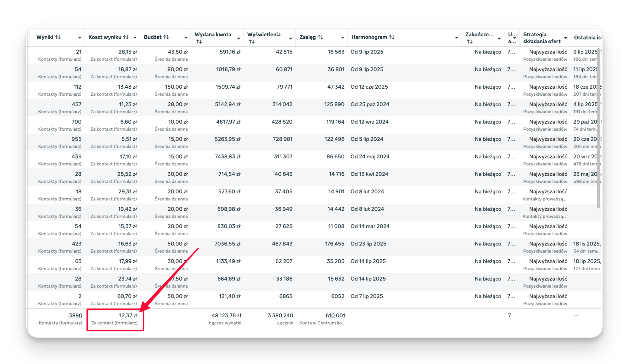Click the sort arrows beside Harmonogram
Image resolution: width=629 pixels, height=364 pixels.
point(392,37)
